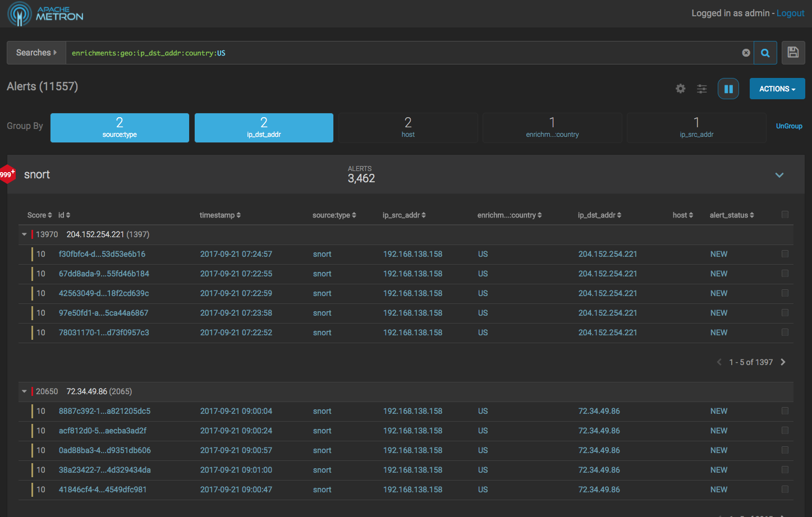Check the box for alert 41846cf4-4...4549dfc981
Screen dimensions: 812x517
click(x=785, y=490)
